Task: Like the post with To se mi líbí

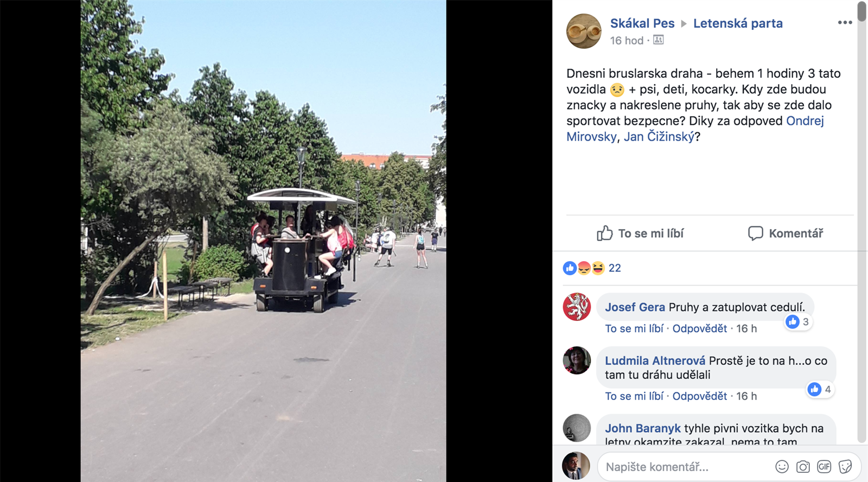Action: [x=640, y=233]
